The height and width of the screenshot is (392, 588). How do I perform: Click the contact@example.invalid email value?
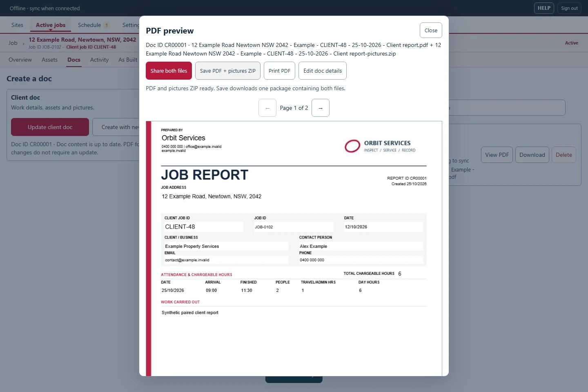click(187, 260)
